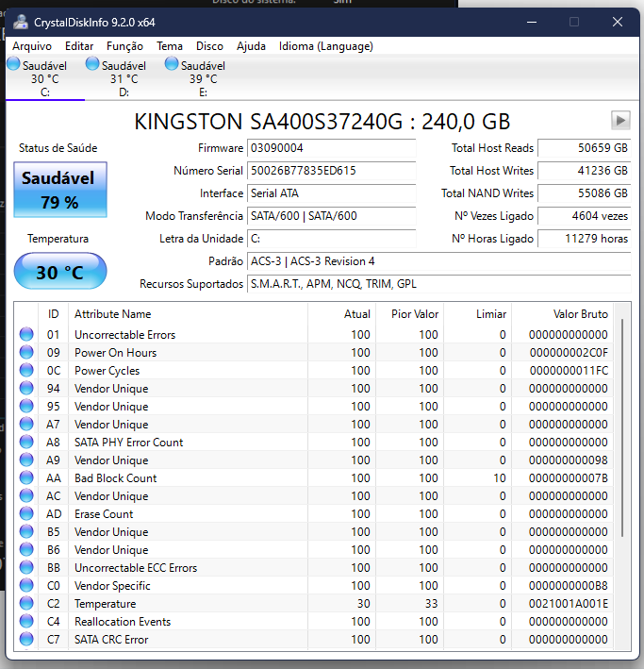
Task: Click the Limiar value 10 of Bad Block Count
Action: pos(500,477)
